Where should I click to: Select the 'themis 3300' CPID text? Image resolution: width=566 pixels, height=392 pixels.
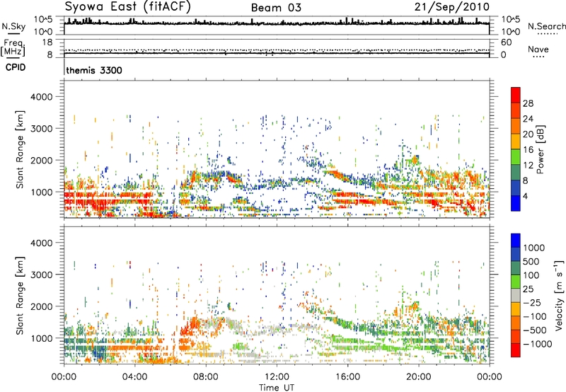[x=94, y=70]
